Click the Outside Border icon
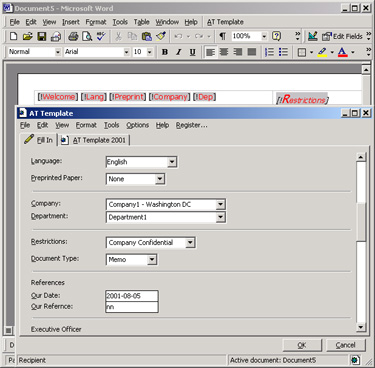375x368 pixels. click(302, 52)
